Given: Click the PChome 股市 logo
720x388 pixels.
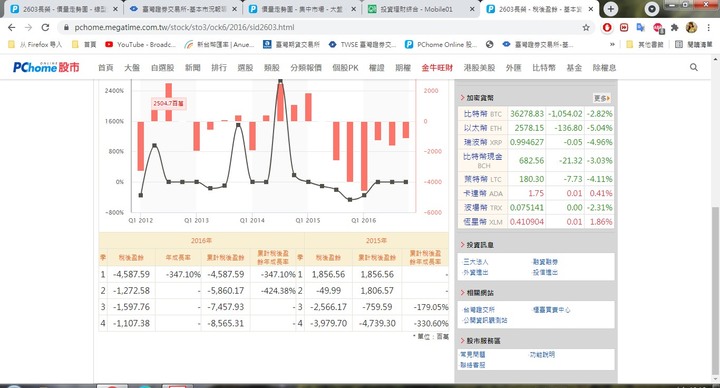Looking at the screenshot, I should pyautogui.click(x=46, y=67).
